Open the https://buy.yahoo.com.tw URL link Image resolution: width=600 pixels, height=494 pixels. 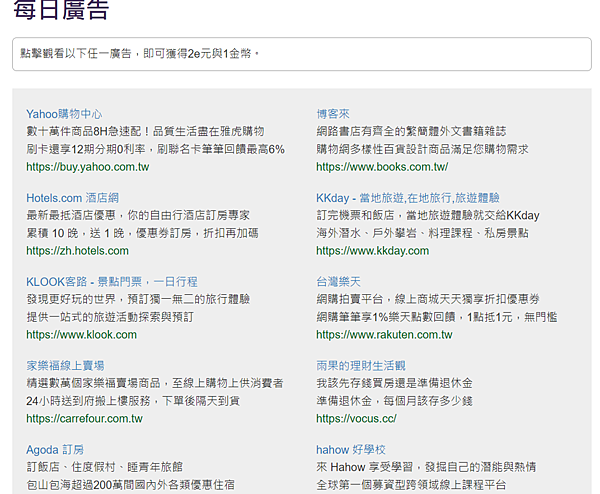point(88,167)
